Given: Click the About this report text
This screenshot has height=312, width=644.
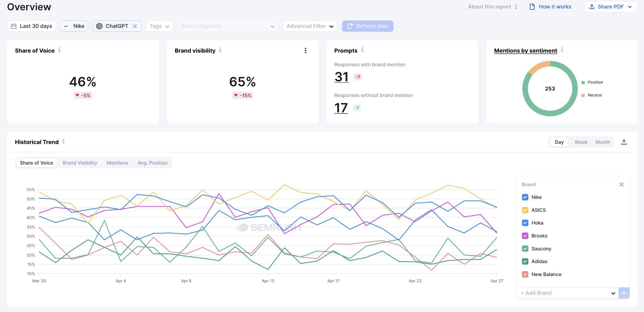Looking at the screenshot, I should pyautogui.click(x=489, y=7).
